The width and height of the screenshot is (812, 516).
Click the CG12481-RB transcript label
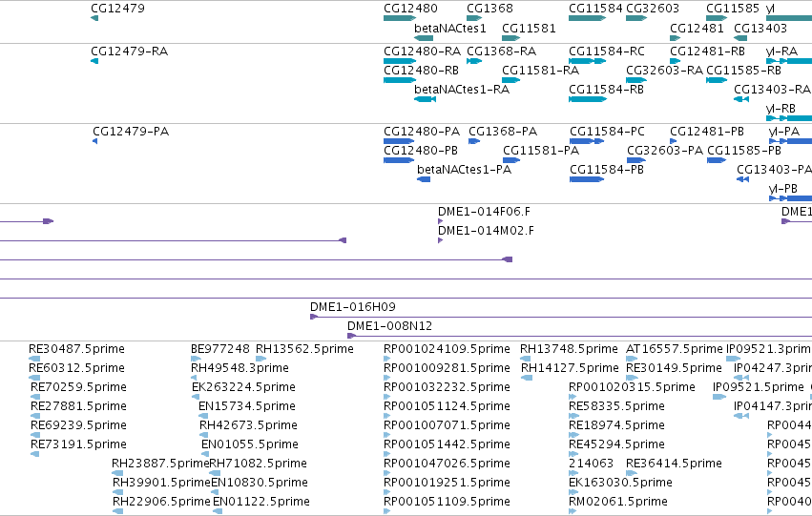[x=707, y=52]
